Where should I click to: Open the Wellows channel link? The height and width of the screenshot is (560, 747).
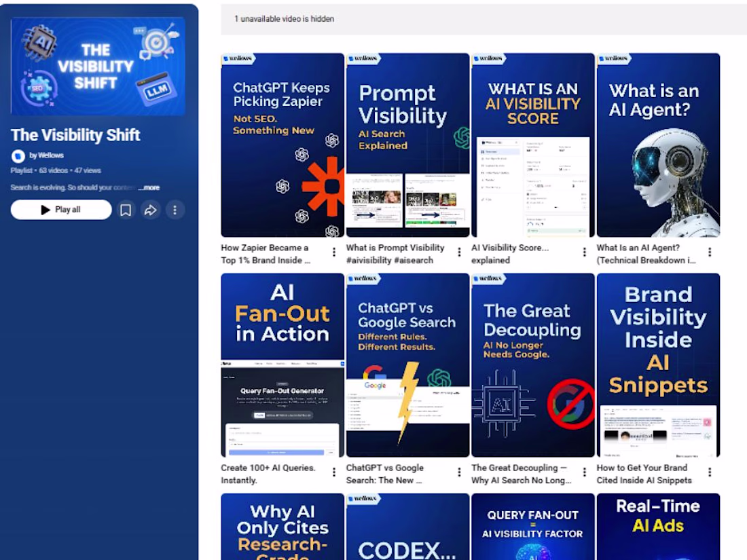click(46, 155)
